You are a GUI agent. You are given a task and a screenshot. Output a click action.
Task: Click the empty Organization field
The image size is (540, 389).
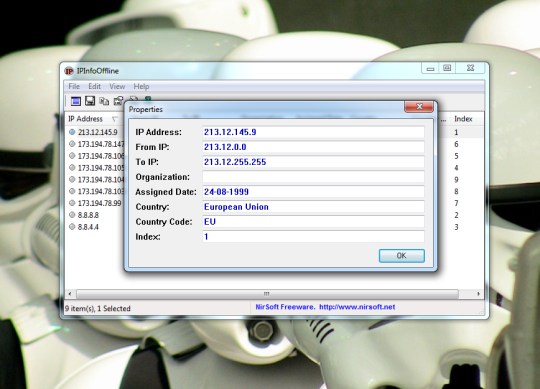[313, 177]
